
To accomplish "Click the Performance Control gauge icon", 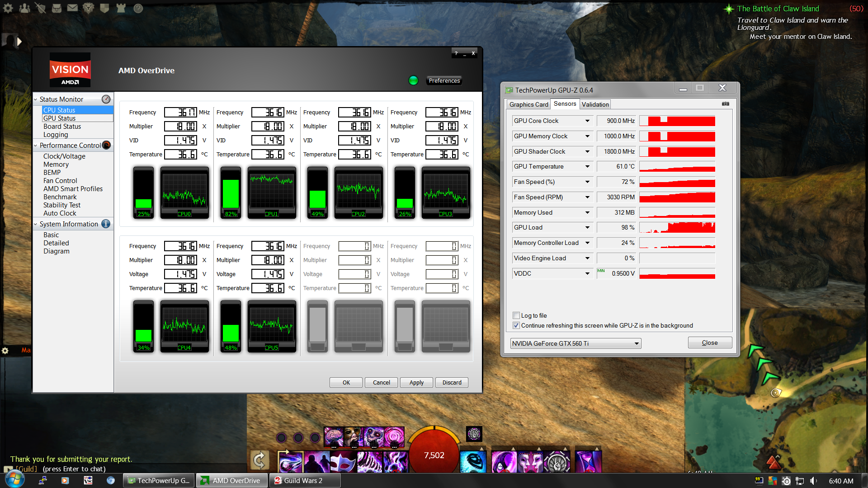I will (x=106, y=145).
